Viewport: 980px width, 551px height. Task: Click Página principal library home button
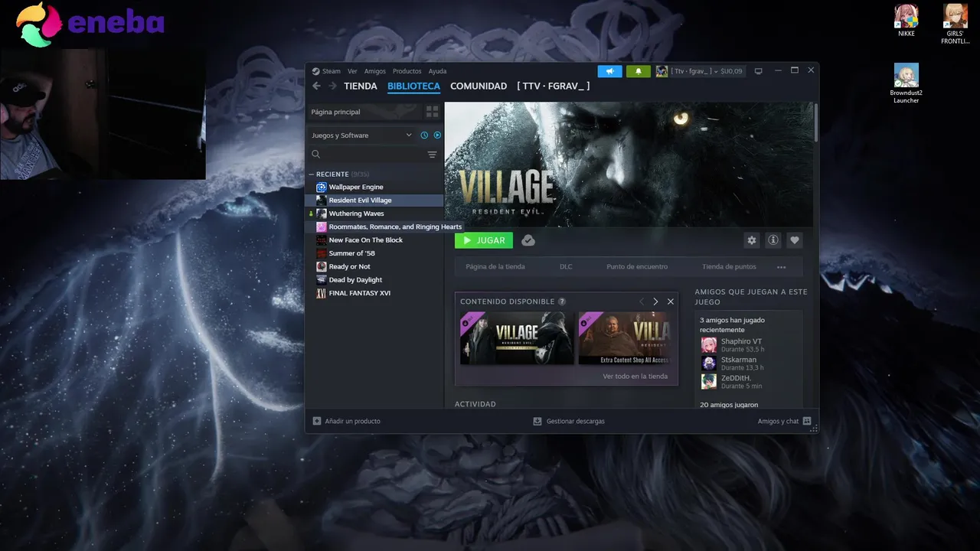[x=364, y=112]
